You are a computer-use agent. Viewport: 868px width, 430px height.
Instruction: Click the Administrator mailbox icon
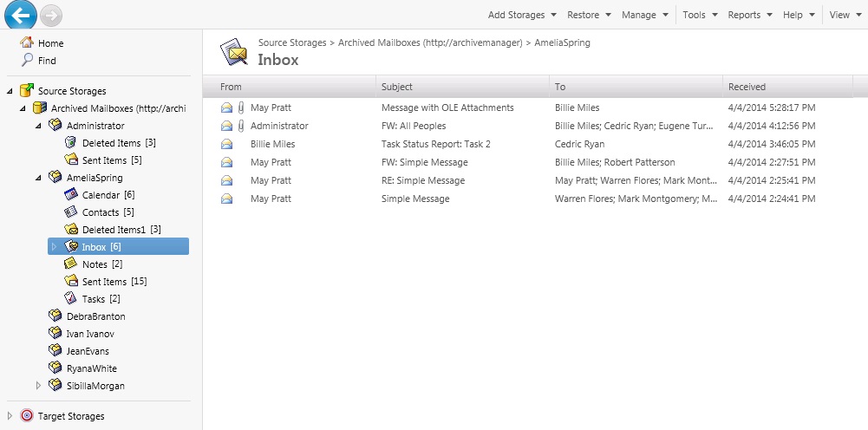coord(55,125)
